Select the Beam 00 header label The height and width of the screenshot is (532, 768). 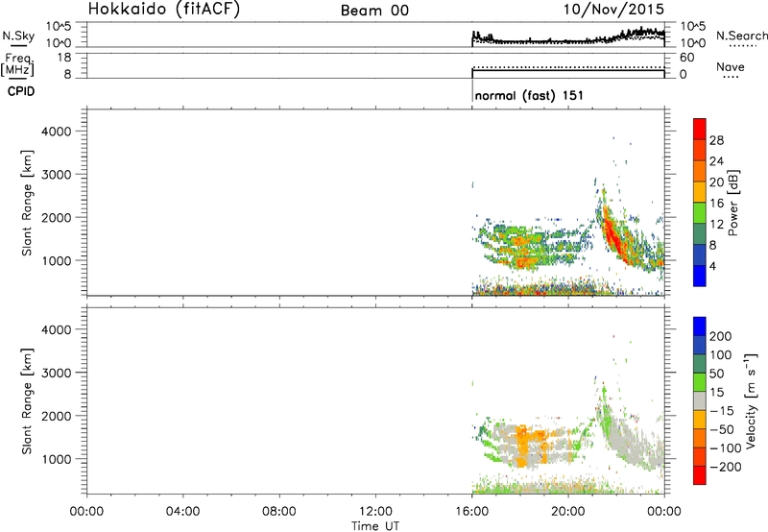pyautogui.click(x=374, y=11)
